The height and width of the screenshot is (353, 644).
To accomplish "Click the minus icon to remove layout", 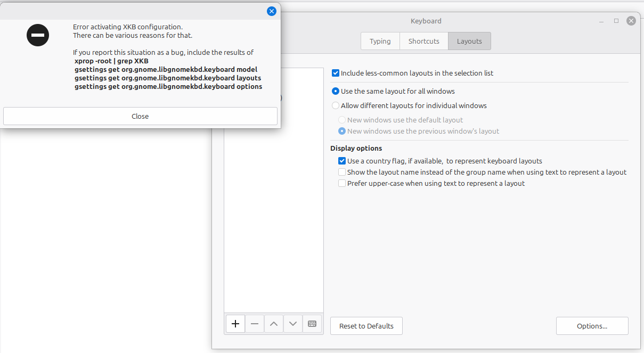I will [255, 324].
